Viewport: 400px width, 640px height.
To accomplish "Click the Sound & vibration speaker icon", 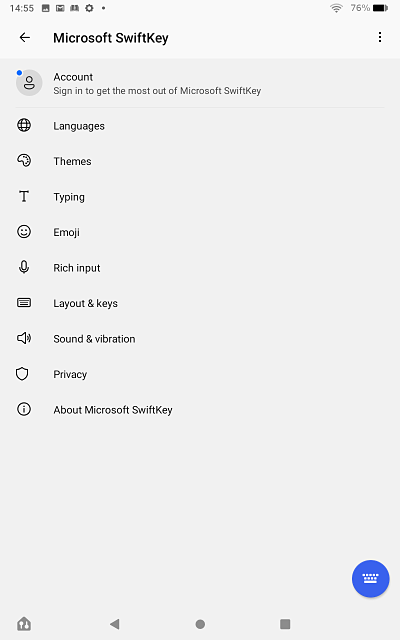I will pyautogui.click(x=24, y=338).
